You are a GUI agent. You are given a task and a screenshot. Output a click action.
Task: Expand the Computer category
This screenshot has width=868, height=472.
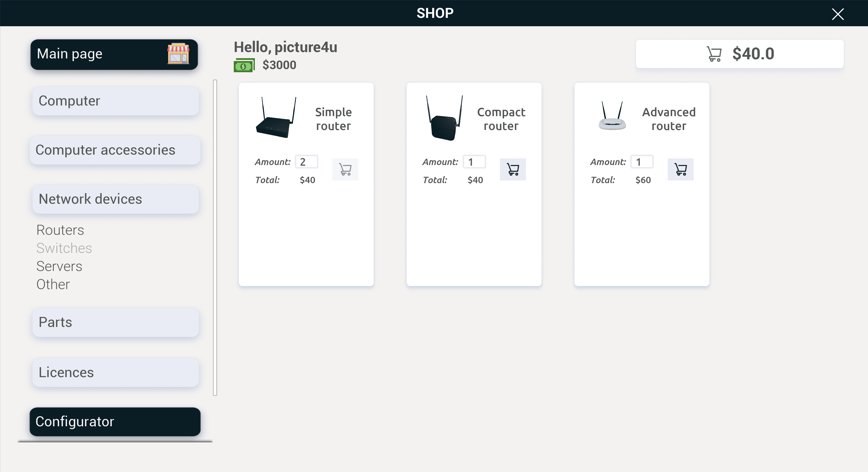(116, 101)
